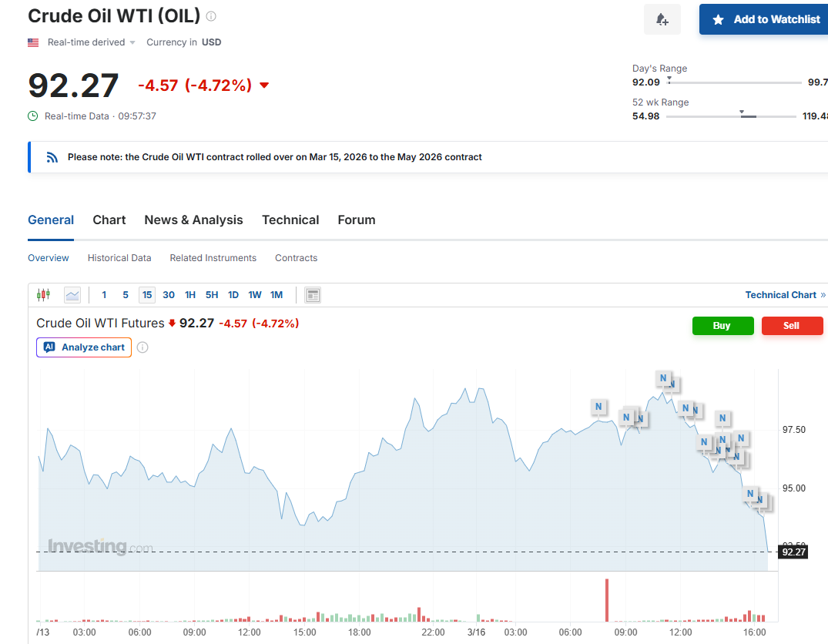
Task: Click the red arrow beside Crude Oil WTI Futures
Action: point(172,323)
